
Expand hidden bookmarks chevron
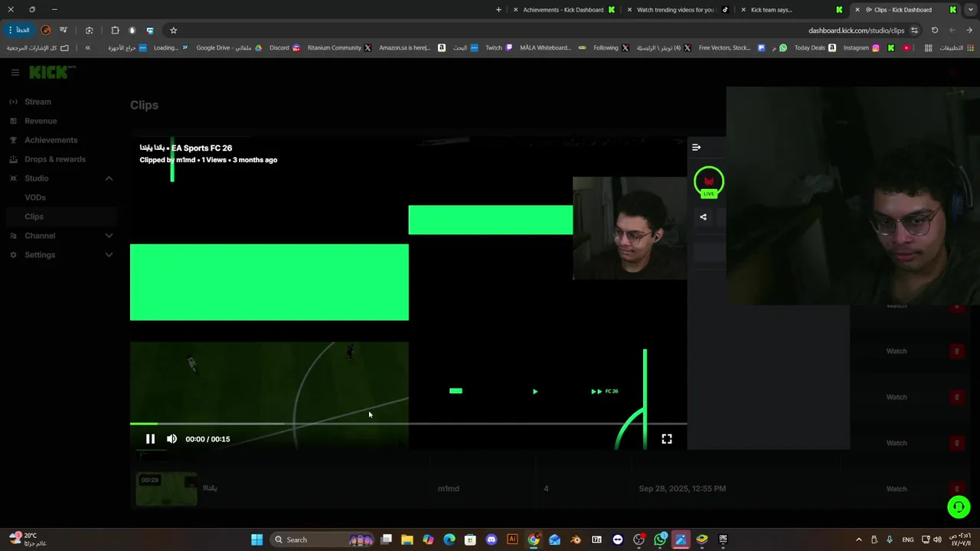point(87,47)
